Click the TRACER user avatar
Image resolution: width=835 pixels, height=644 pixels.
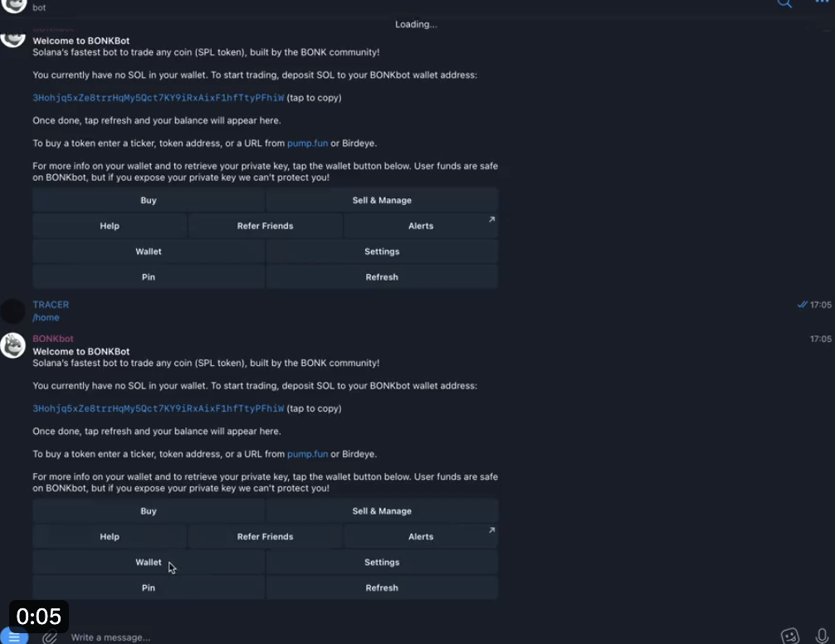pos(12,311)
